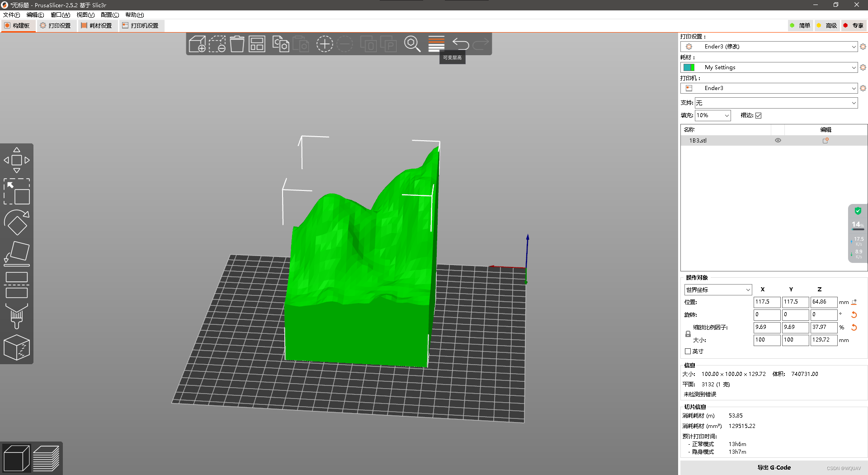Toggle the uniform scale lock icon
The width and height of the screenshot is (868, 475).
688,334
